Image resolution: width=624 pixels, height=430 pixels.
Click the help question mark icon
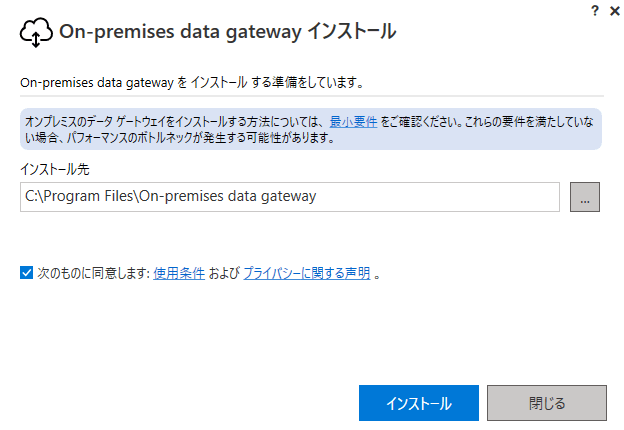(x=595, y=9)
